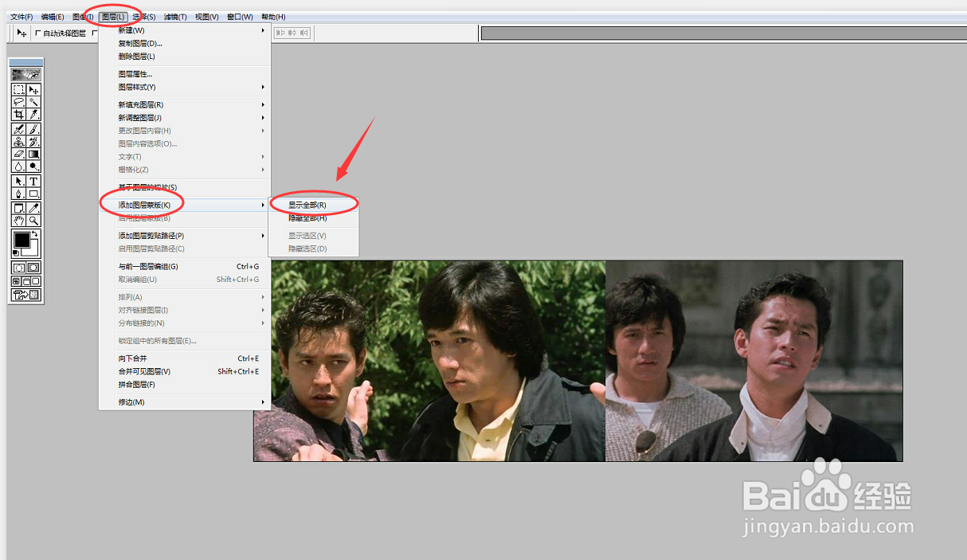Click the Move tool icon in options bar
Screen dimensions: 967x560
click(x=22, y=33)
